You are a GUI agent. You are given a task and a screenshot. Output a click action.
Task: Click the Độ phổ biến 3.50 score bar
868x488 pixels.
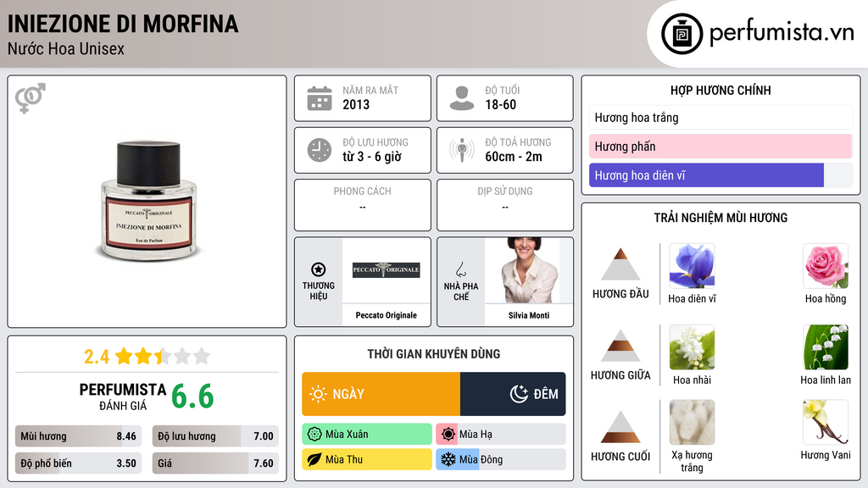pos(78,463)
